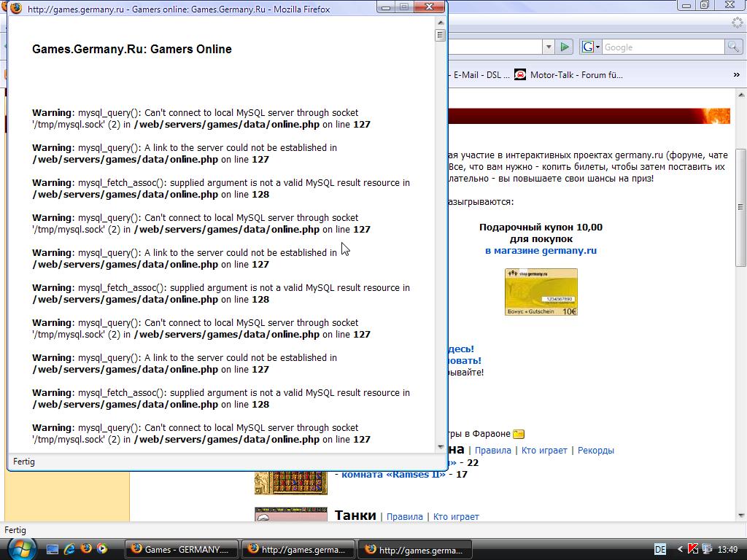This screenshot has width=747, height=560.
Task: Open the Рекорды link
Action: (x=595, y=450)
